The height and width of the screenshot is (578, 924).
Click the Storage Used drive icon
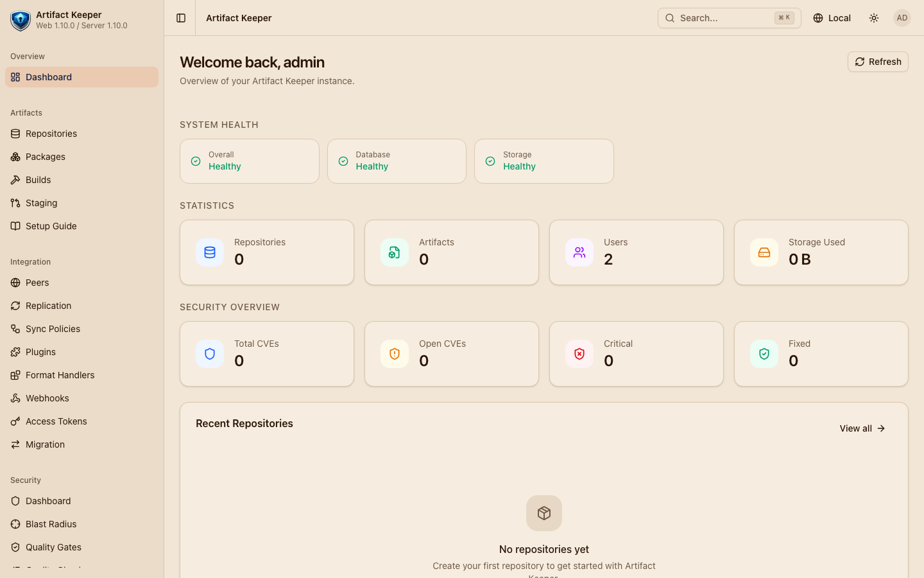pyautogui.click(x=764, y=252)
